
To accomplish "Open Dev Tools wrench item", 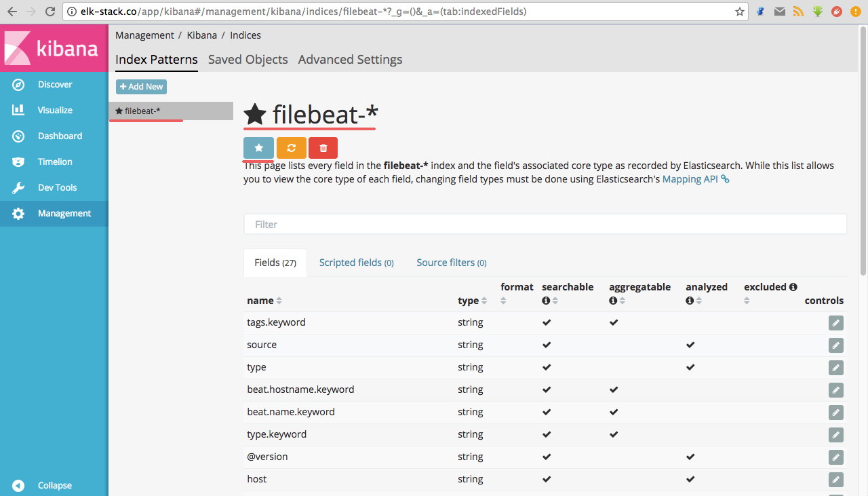I will coord(57,188).
